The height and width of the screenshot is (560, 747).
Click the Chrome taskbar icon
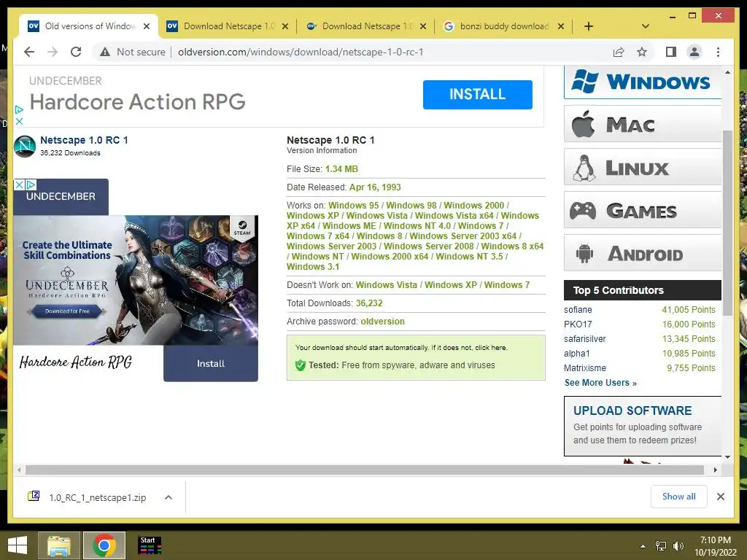tap(104, 545)
